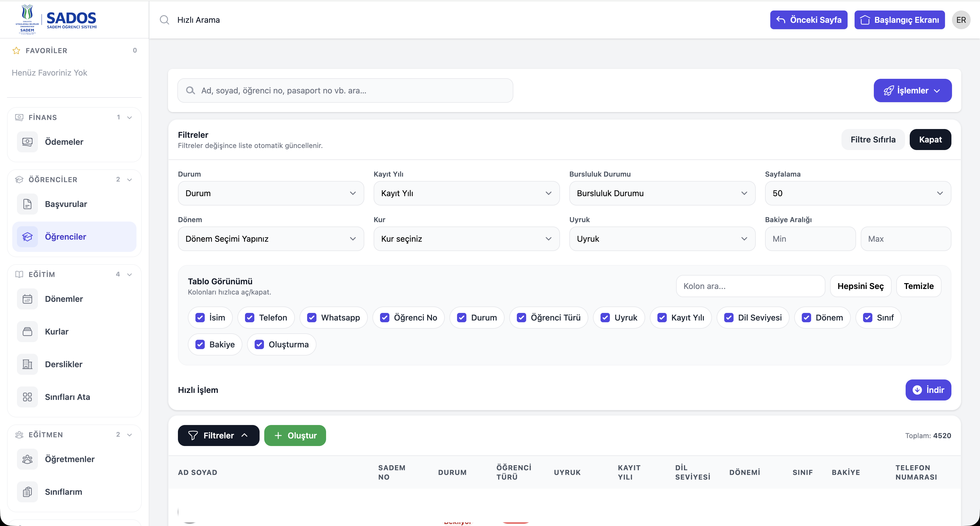The image size is (980, 526).
Task: Open the Dönem Seçimi Yapınız dropdown
Action: (x=271, y=239)
